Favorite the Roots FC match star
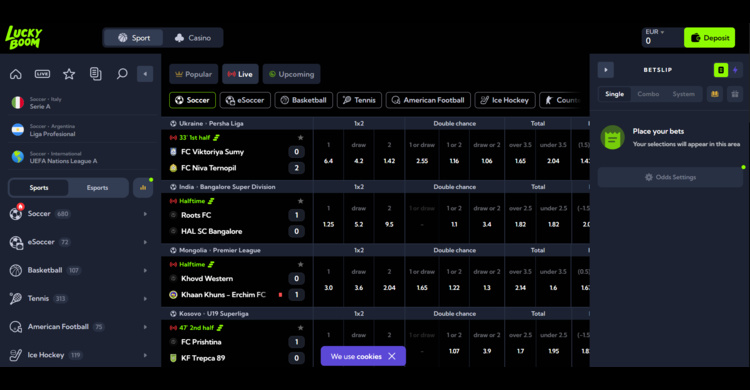 (300, 201)
